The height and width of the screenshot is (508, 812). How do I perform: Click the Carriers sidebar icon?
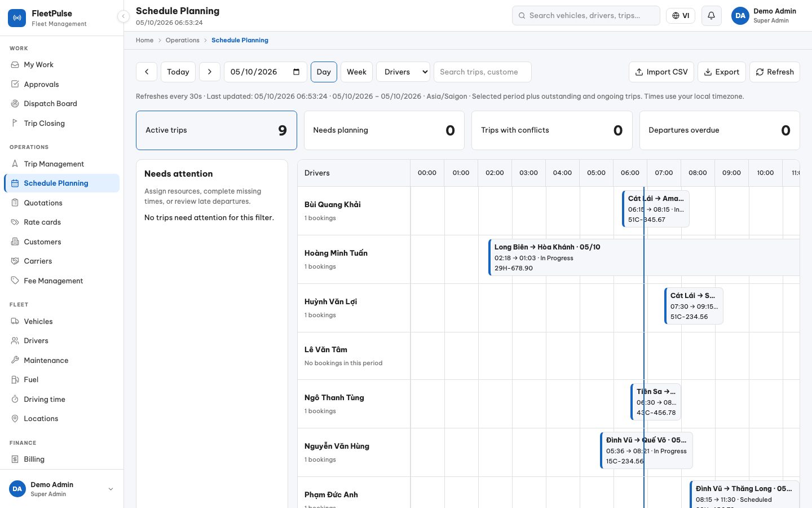coord(15,261)
